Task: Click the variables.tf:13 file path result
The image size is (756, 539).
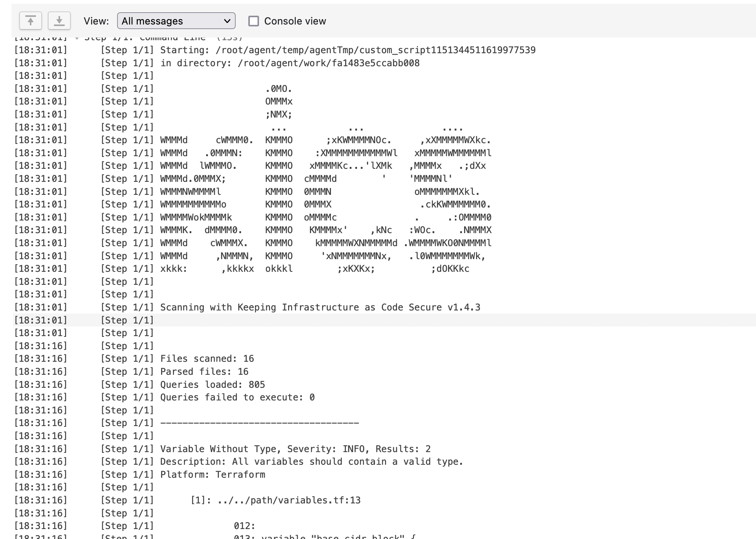Action: tap(288, 500)
